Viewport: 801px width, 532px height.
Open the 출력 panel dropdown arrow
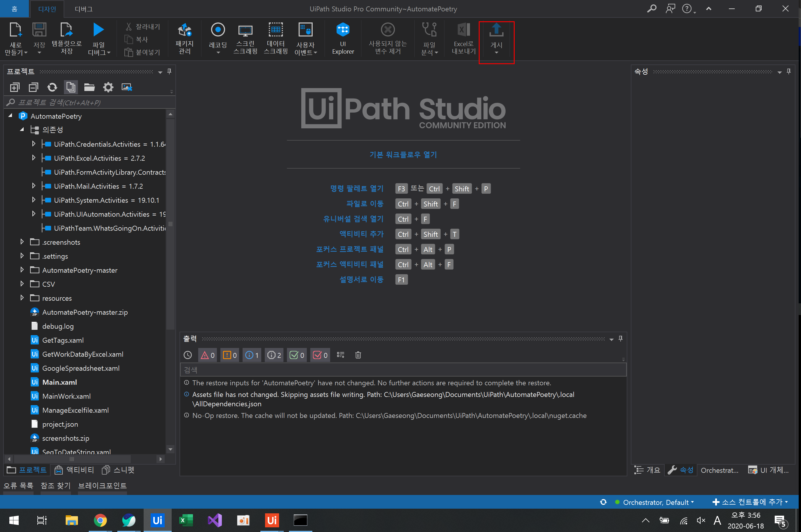[611, 339]
